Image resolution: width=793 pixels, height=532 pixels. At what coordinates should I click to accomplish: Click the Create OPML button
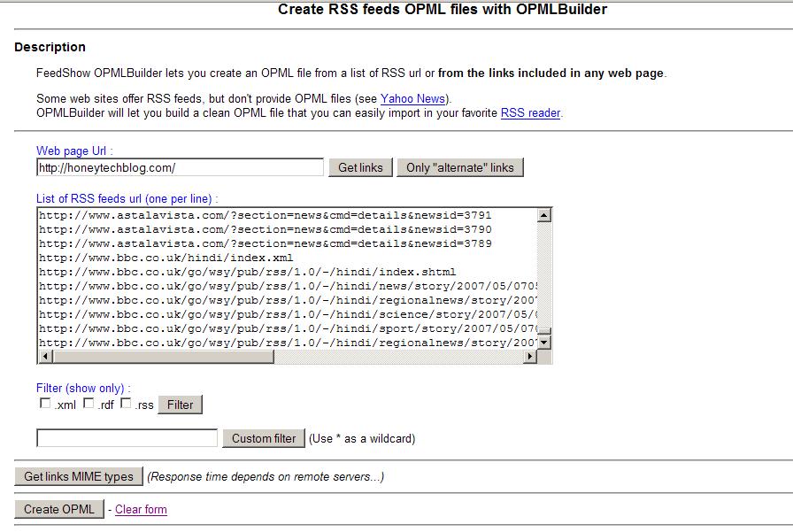coord(59,509)
